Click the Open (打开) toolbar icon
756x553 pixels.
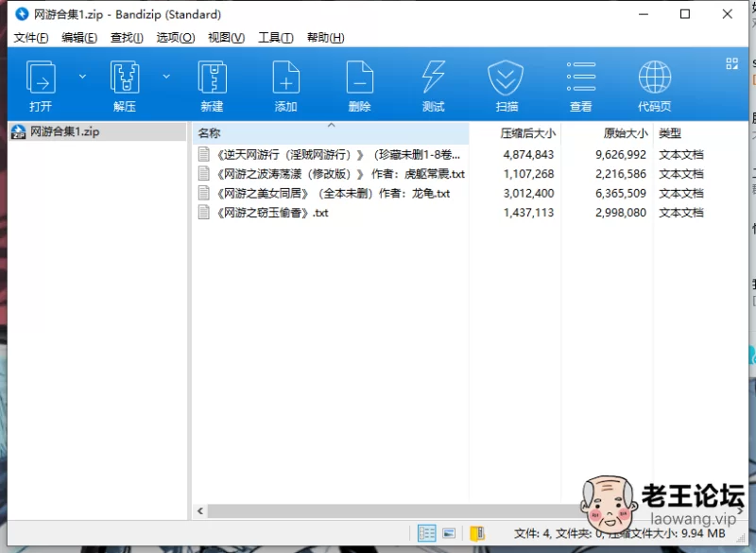tap(41, 78)
